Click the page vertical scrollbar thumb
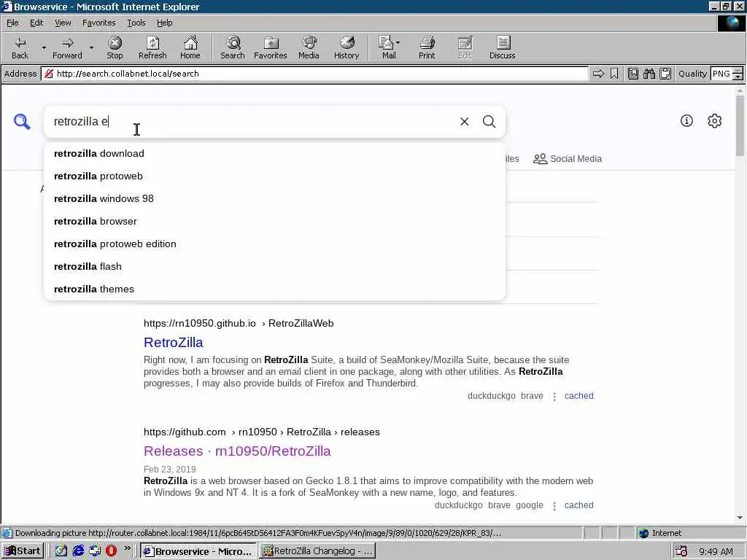Viewport: 747px width, 560px height. 740,125
